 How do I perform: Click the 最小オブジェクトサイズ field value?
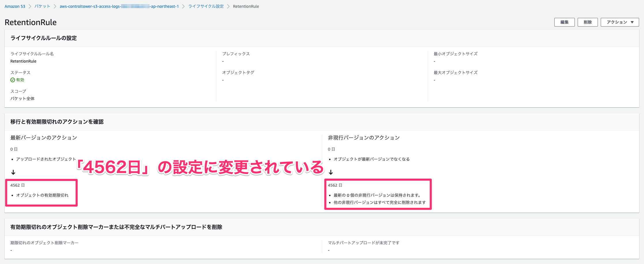tap(434, 61)
